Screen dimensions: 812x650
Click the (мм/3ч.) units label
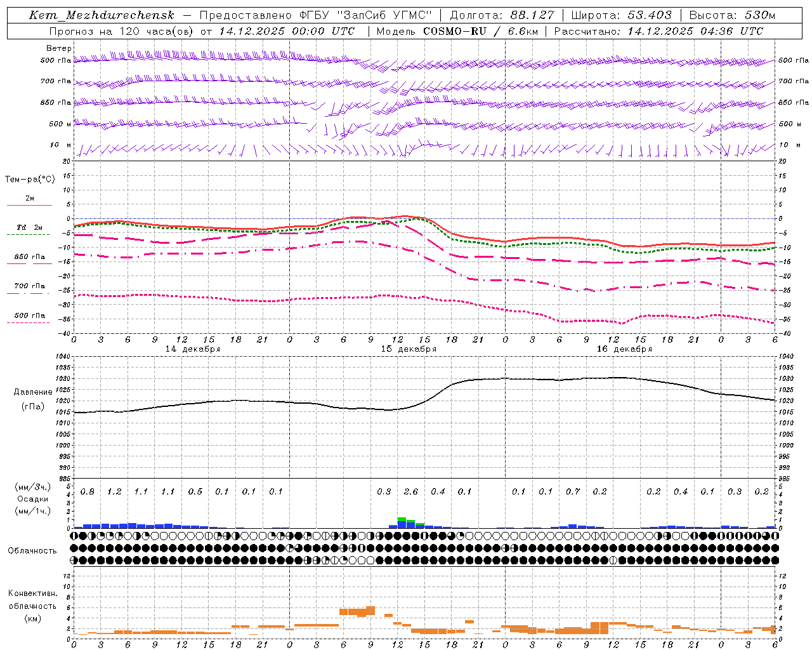click(33, 487)
